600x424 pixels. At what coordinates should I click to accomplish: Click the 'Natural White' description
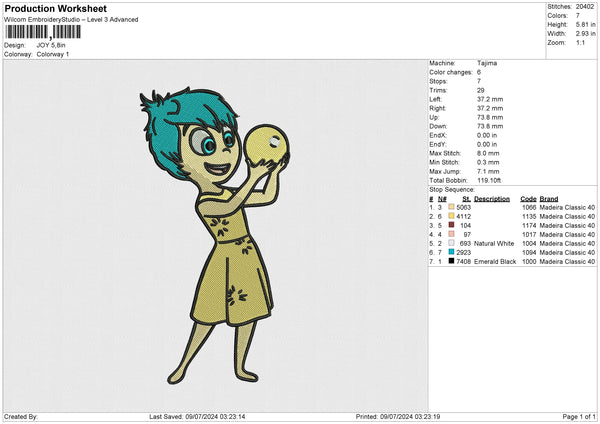[494, 243]
